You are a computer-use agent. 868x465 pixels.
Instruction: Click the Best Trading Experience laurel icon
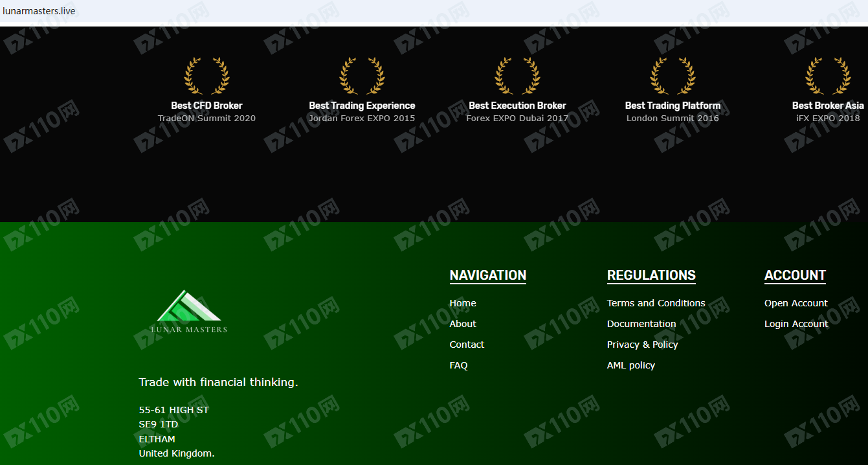(362, 76)
